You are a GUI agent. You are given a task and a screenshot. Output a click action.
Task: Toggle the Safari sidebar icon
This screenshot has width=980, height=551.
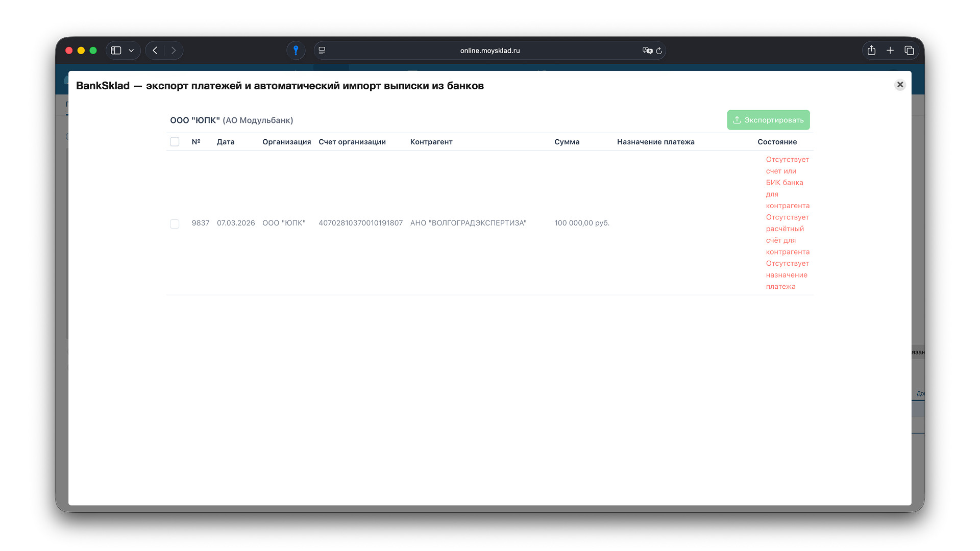[116, 51]
